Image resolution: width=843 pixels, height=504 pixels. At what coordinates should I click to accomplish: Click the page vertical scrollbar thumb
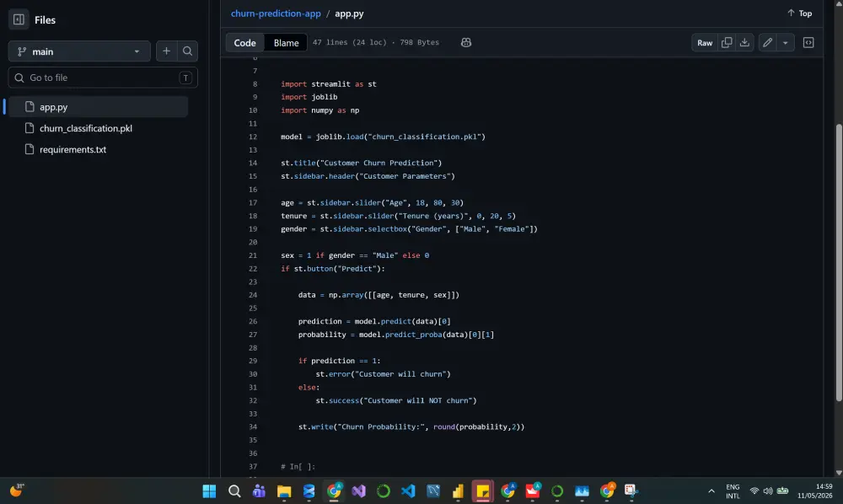point(839,262)
